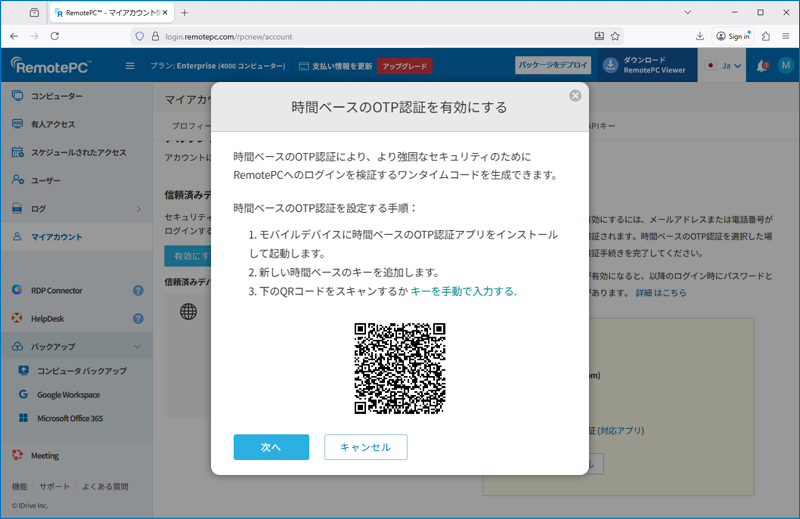Open よくある質問 footer link
Screen dimensions: 800x519
[105, 486]
